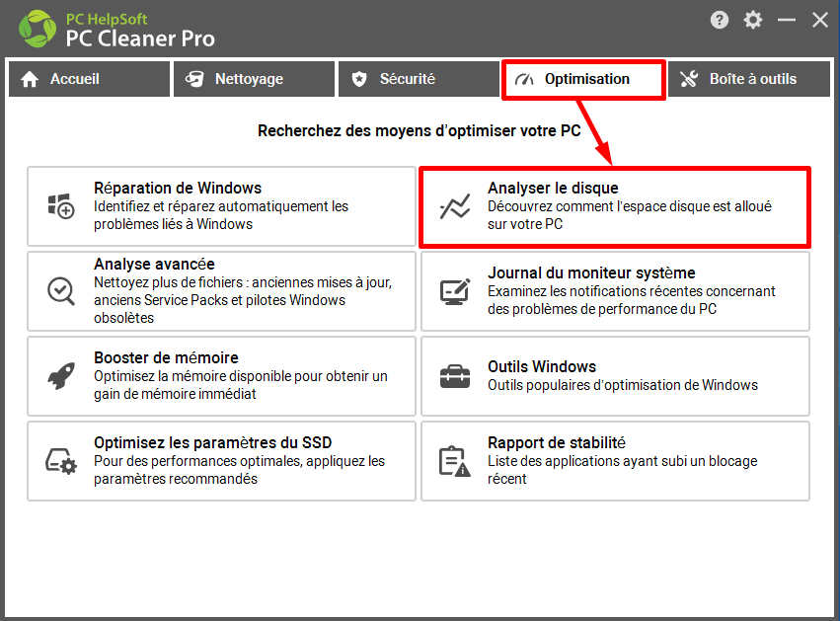Image resolution: width=840 pixels, height=621 pixels.
Task: Click the PC HelpSoft green leaf logo
Action: (x=38, y=29)
